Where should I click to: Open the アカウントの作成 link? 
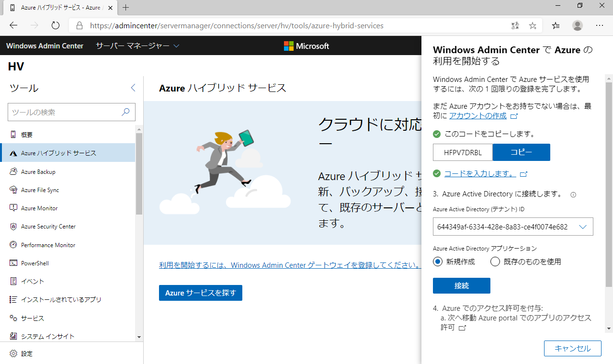coord(478,116)
